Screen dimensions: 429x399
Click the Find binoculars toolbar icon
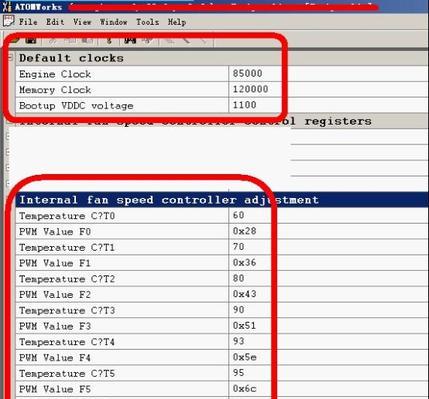(130, 41)
